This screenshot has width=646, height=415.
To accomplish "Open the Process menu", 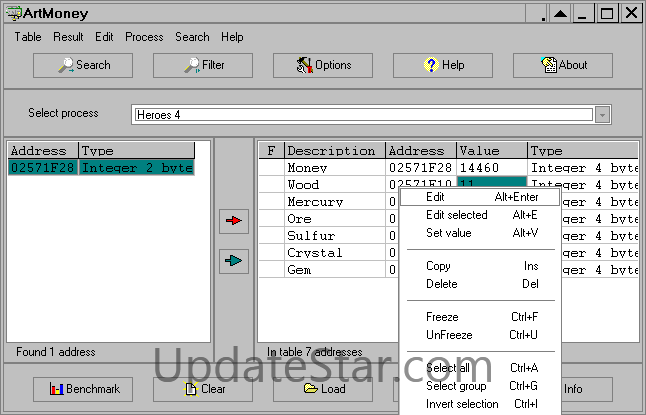I will click(x=144, y=37).
